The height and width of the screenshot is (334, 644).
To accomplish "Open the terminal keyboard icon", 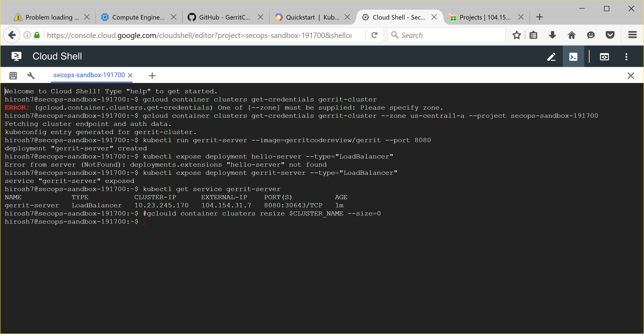I will click(13, 75).
